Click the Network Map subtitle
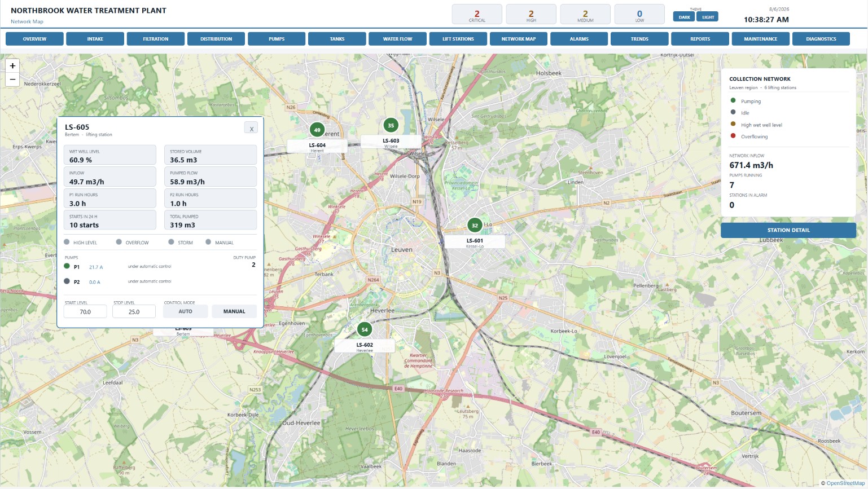 click(x=27, y=21)
